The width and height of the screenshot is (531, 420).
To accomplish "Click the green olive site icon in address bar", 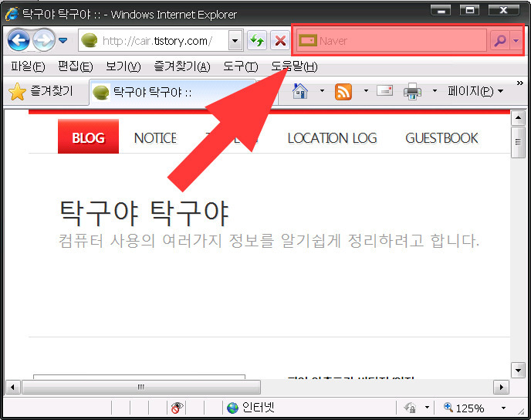I will tap(90, 40).
